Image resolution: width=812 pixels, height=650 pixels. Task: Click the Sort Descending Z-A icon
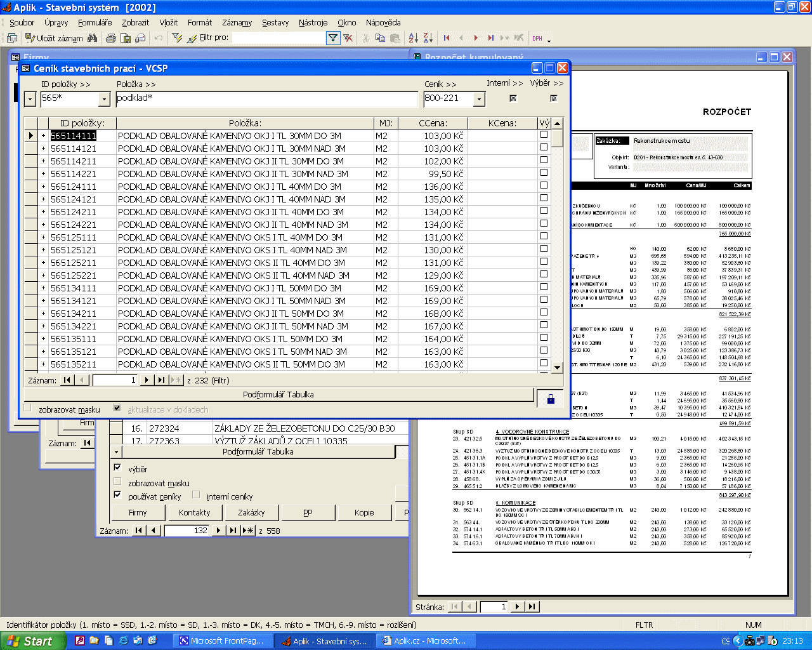428,38
